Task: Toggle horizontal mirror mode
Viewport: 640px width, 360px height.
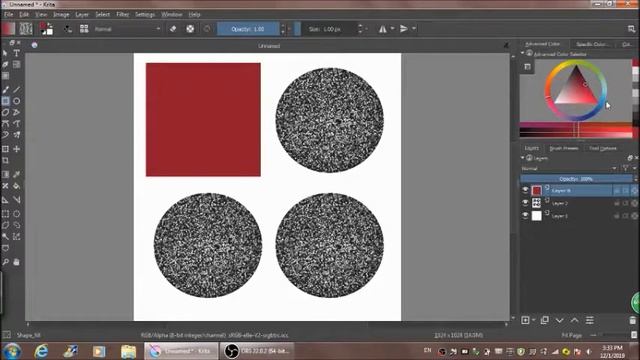Action: pyautogui.click(x=382, y=29)
